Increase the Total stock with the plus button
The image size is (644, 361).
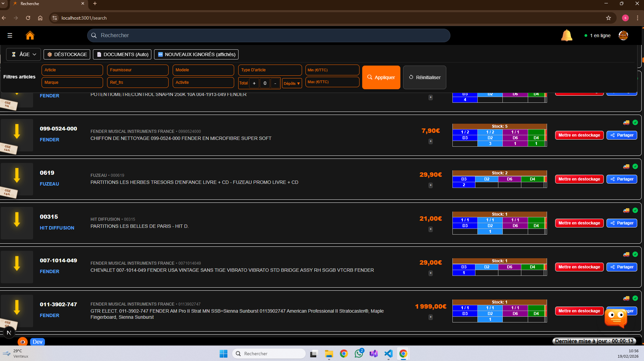click(x=254, y=83)
